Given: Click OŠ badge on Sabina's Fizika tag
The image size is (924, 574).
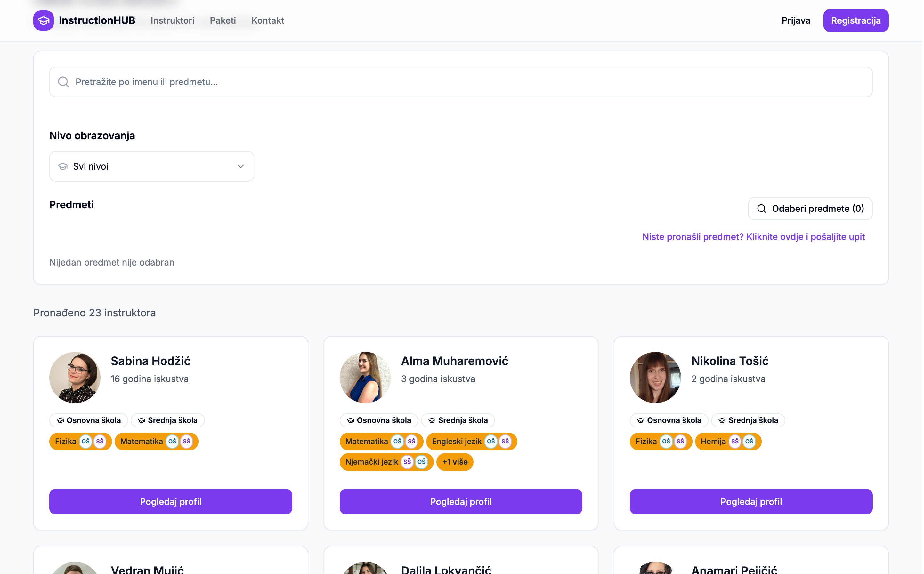Looking at the screenshot, I should 86,442.
